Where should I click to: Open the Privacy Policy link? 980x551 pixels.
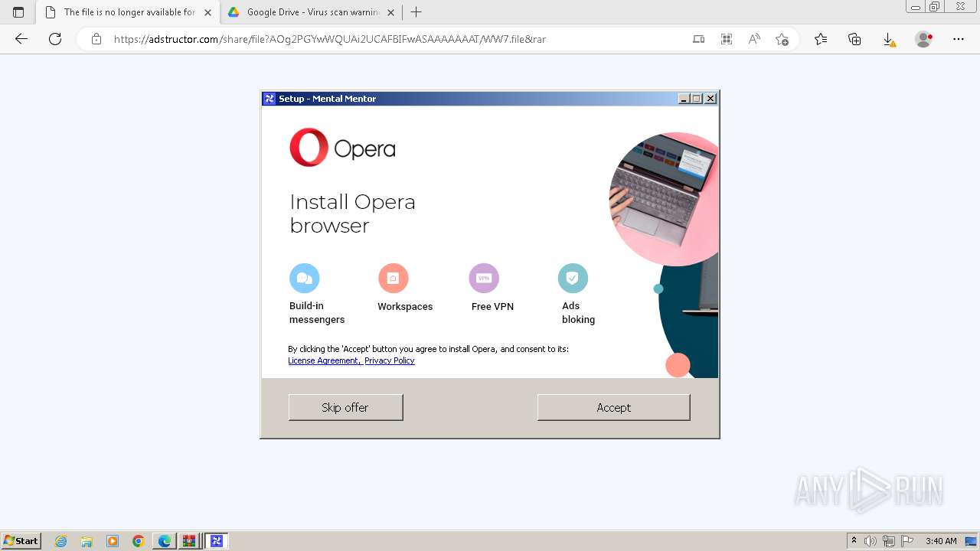390,360
